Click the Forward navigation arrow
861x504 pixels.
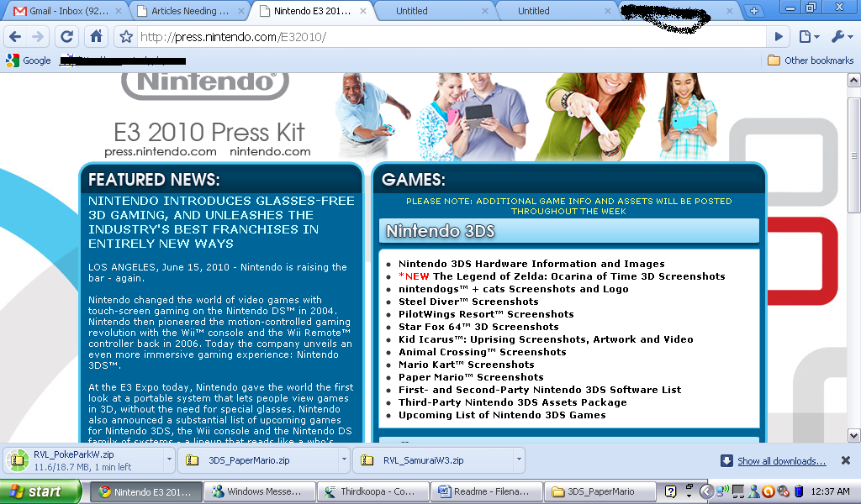(38, 37)
